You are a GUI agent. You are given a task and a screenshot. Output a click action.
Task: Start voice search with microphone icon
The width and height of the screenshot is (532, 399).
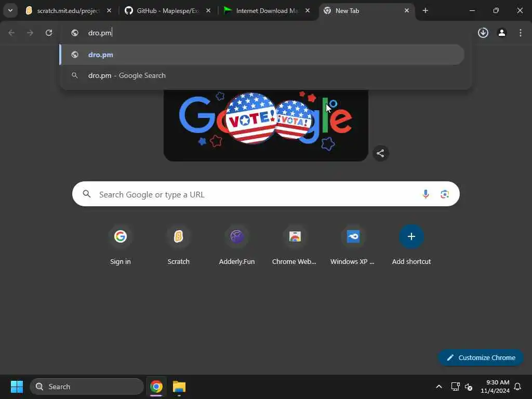(425, 194)
